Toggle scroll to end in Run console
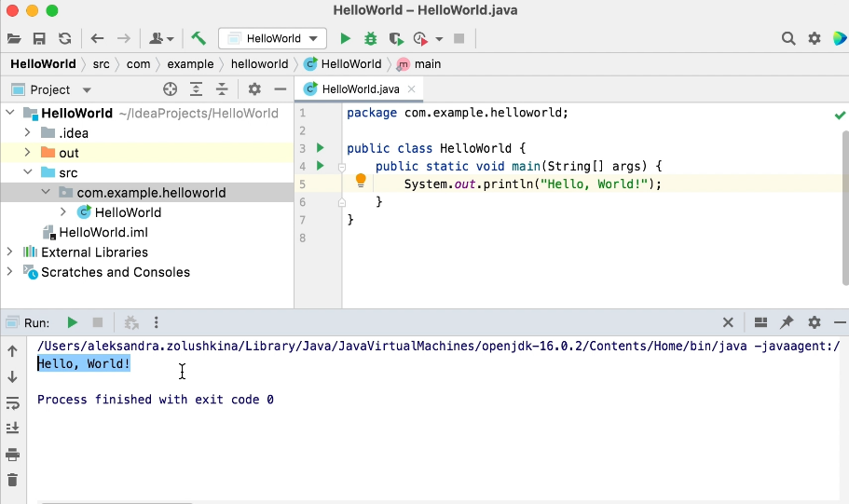Screen dimensions: 849x504 [x=12, y=429]
